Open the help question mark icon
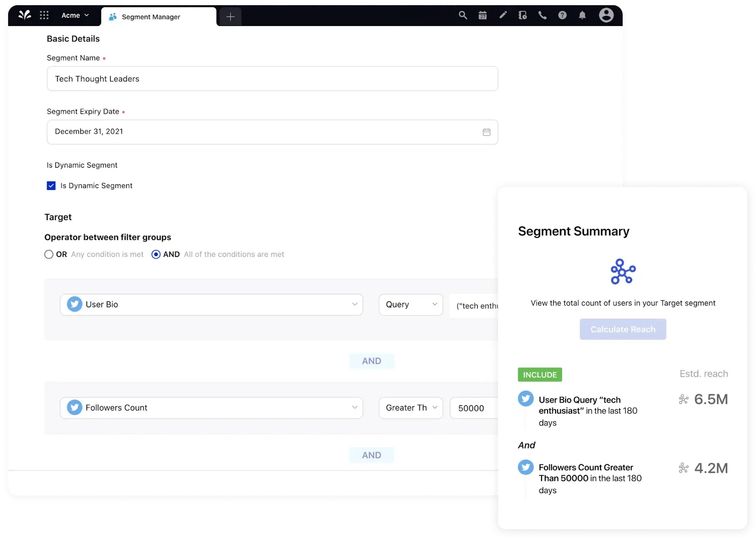The image size is (756, 540). coord(562,15)
